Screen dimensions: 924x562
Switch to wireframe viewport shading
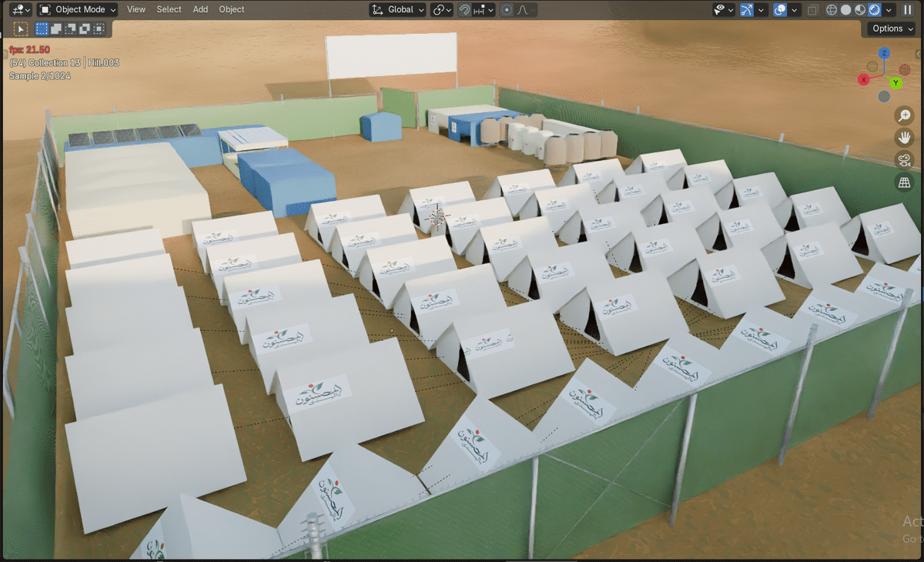point(832,10)
